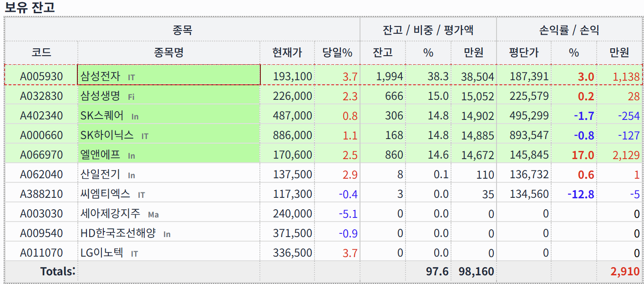Click the Fi sector tag beside 삼성생명
Image resolution: width=644 pixels, height=284 pixels.
[x=131, y=97]
